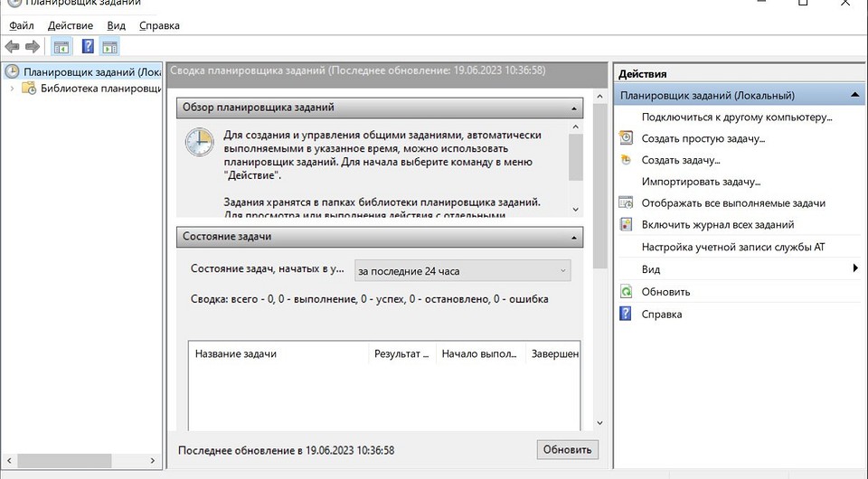Open the Файл menu
This screenshot has height=479, width=868.
click(x=22, y=25)
